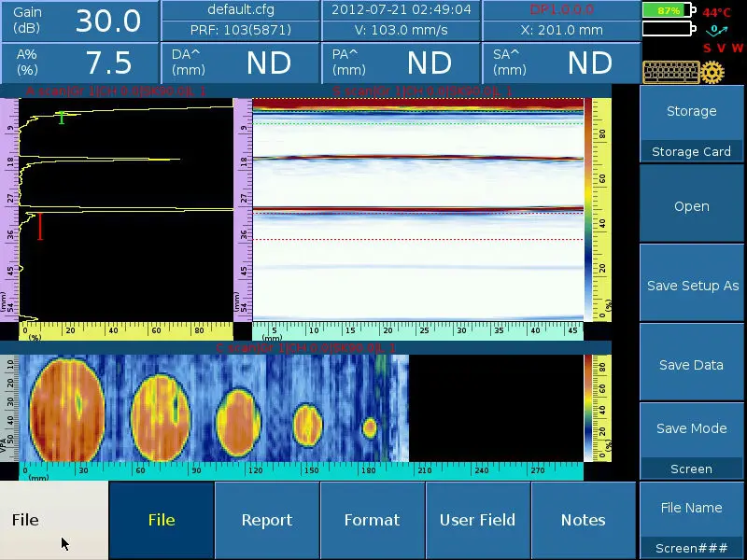Open the Report menu
Screen dimensions: 747x560
click(267, 520)
